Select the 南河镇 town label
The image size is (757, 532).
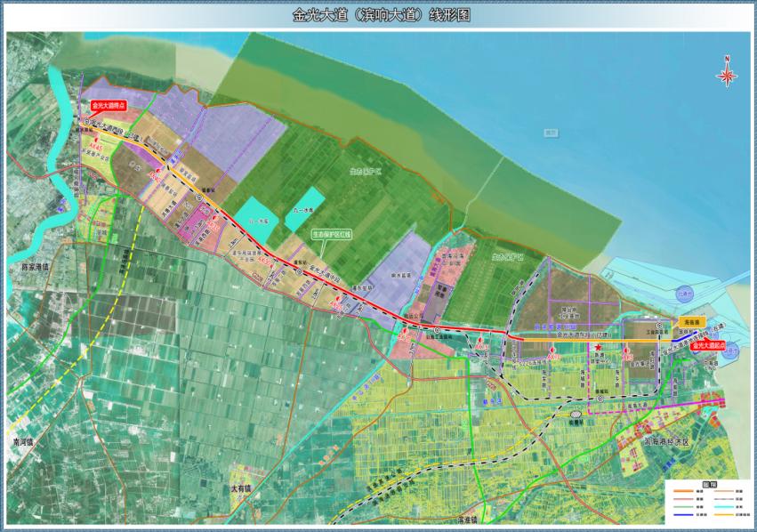click(x=17, y=441)
